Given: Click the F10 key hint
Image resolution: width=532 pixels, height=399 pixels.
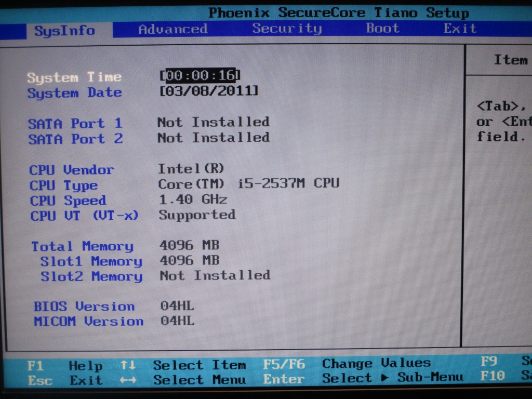Looking at the screenshot, I should (493, 376).
